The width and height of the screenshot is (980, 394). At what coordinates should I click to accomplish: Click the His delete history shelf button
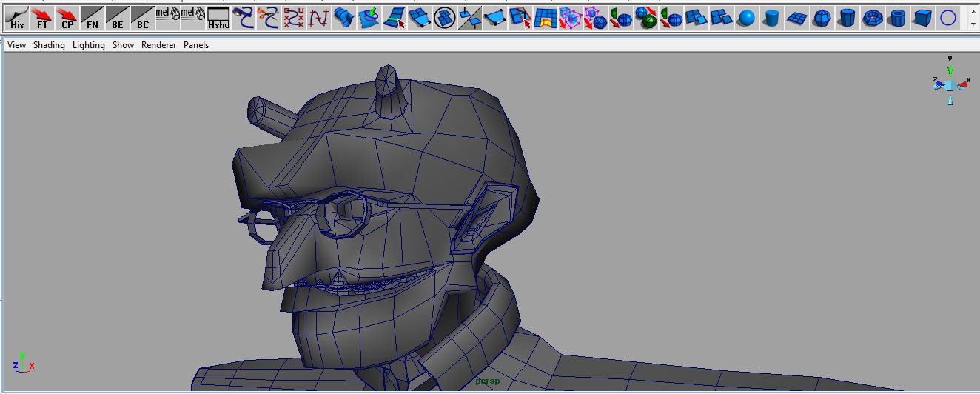(x=17, y=17)
